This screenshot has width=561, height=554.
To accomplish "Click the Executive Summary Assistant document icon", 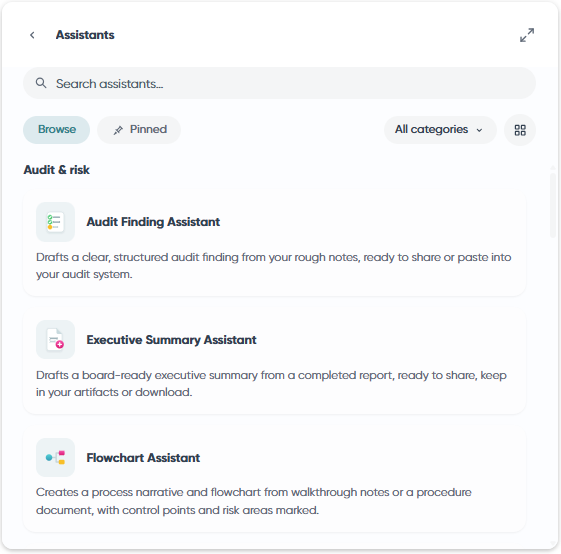I will click(x=55, y=340).
